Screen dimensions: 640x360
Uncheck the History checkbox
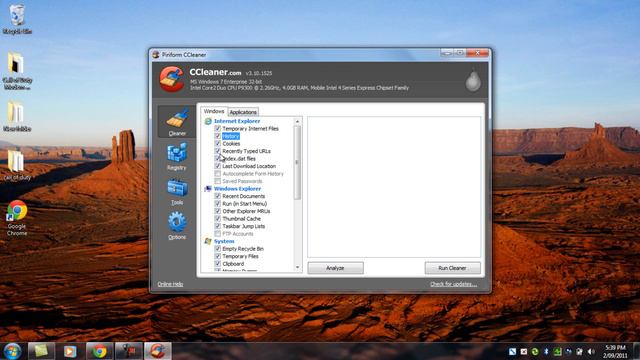(218, 136)
